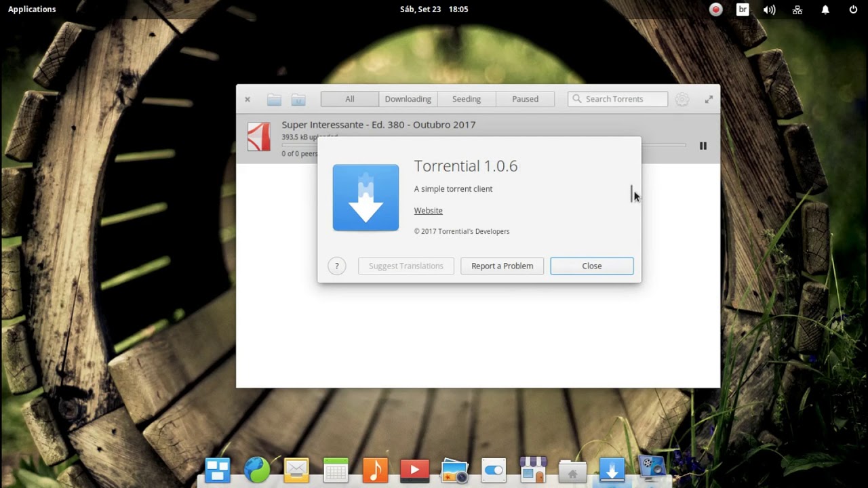Open Multitasking View in dock

click(x=218, y=470)
